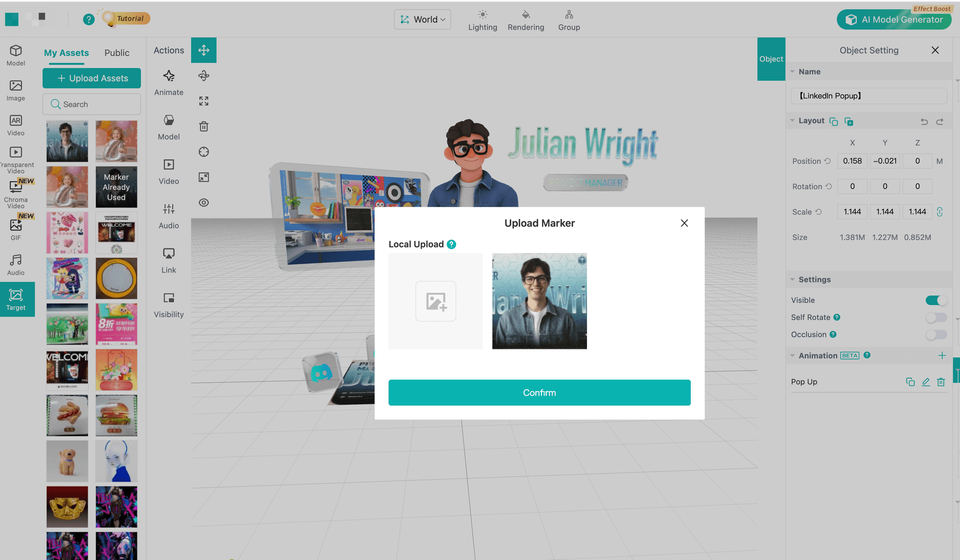Select the Julian Wright marker image in dialog

pyautogui.click(x=539, y=301)
